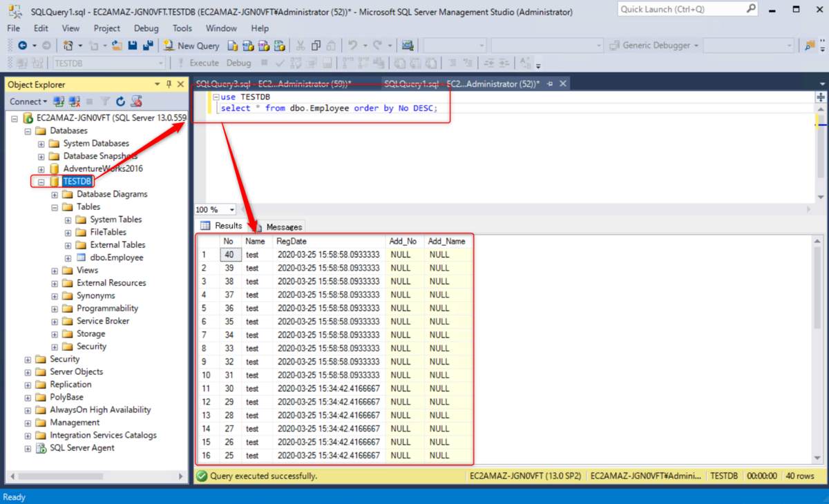
Task: Click the Debug button next to Execute
Action: 238,62
